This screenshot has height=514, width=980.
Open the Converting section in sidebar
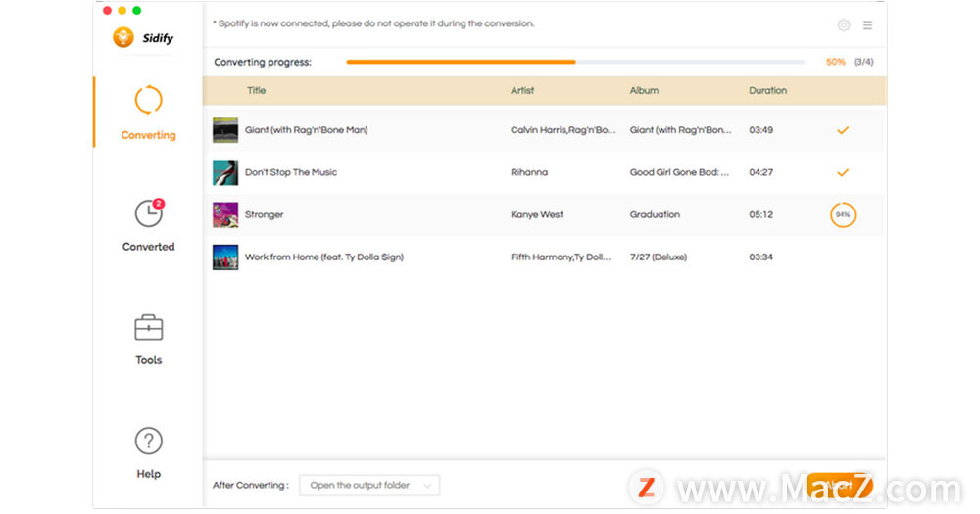(148, 113)
